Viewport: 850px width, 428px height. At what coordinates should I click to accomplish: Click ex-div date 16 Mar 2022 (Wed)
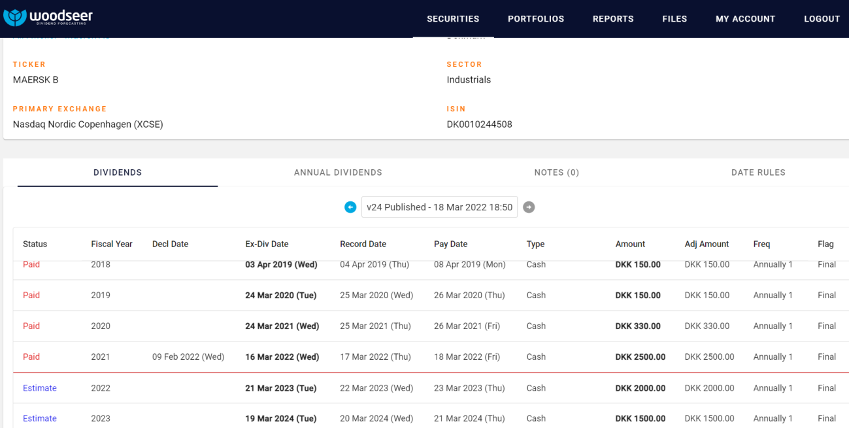tap(282, 357)
